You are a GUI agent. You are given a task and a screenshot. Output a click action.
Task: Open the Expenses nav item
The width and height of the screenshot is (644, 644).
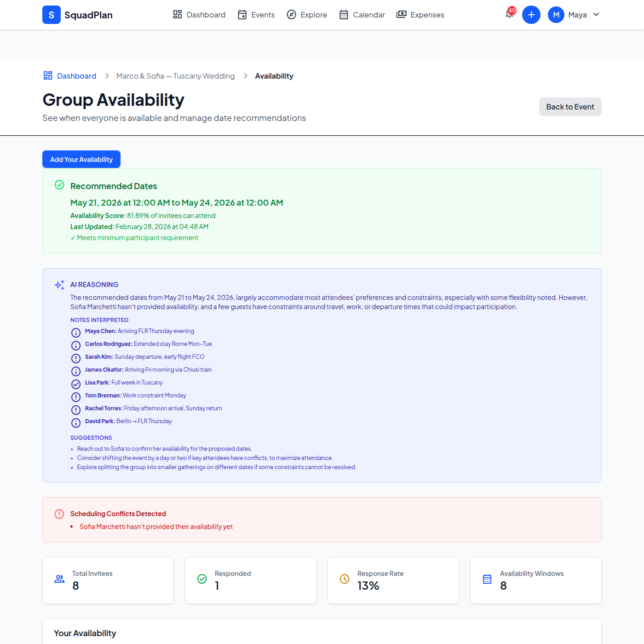coord(420,15)
